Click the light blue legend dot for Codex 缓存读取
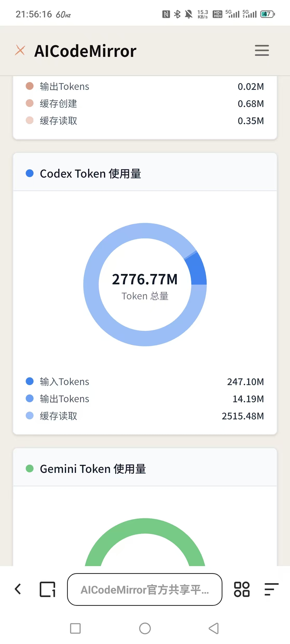The width and height of the screenshot is (290, 644). (x=30, y=415)
